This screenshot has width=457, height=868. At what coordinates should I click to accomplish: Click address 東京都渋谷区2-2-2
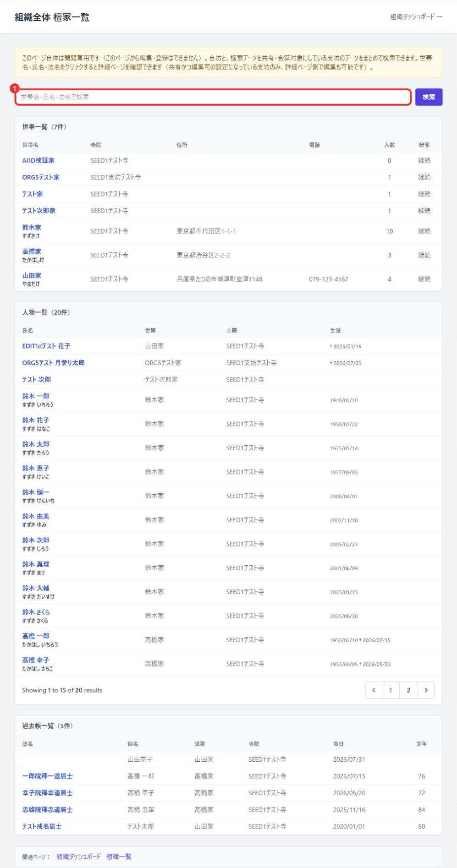204,255
